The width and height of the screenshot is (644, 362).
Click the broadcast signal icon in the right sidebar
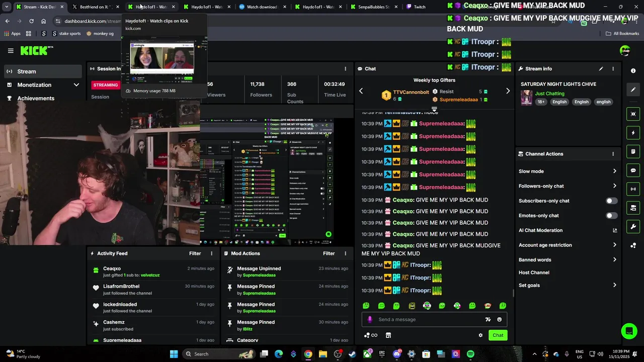coord(633,189)
